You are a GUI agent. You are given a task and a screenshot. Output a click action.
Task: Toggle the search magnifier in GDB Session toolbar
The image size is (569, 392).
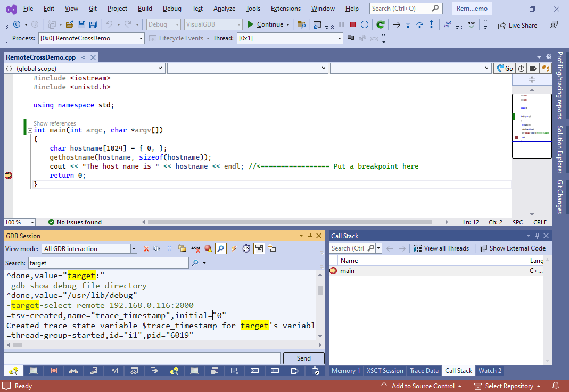point(220,248)
